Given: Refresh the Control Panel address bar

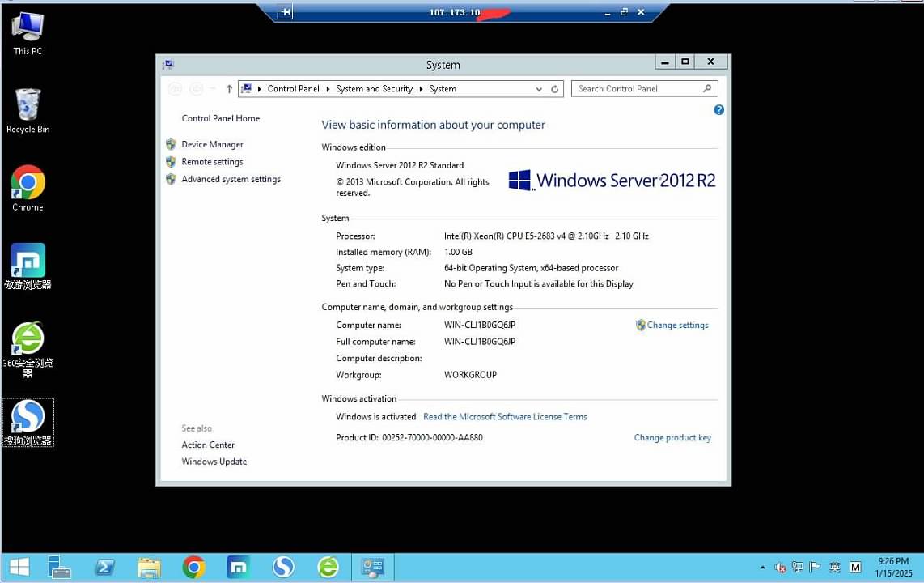Looking at the screenshot, I should 554,89.
